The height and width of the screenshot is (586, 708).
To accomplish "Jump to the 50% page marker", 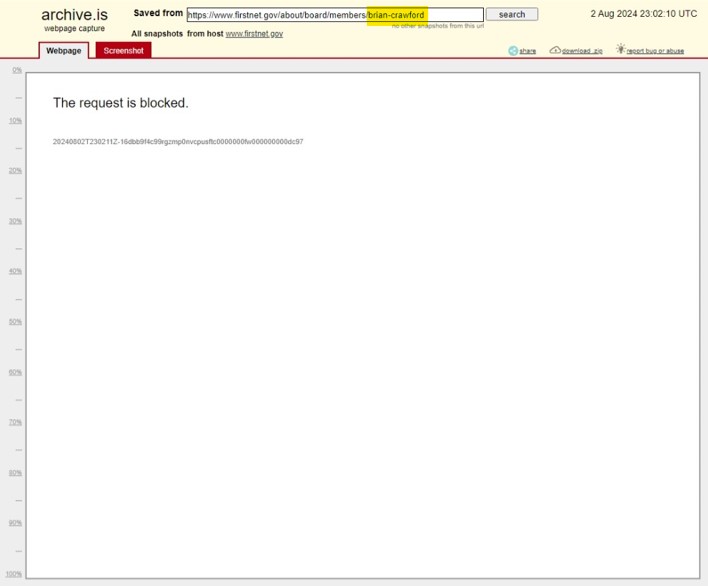I will point(15,322).
